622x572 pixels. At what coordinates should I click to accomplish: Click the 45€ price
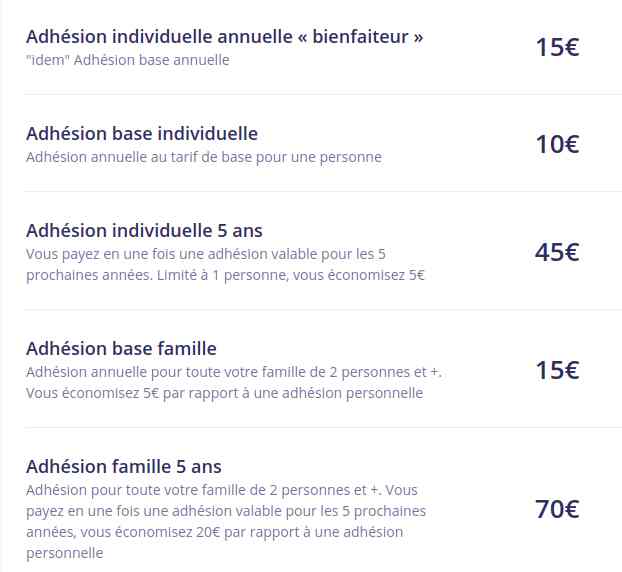click(x=557, y=252)
